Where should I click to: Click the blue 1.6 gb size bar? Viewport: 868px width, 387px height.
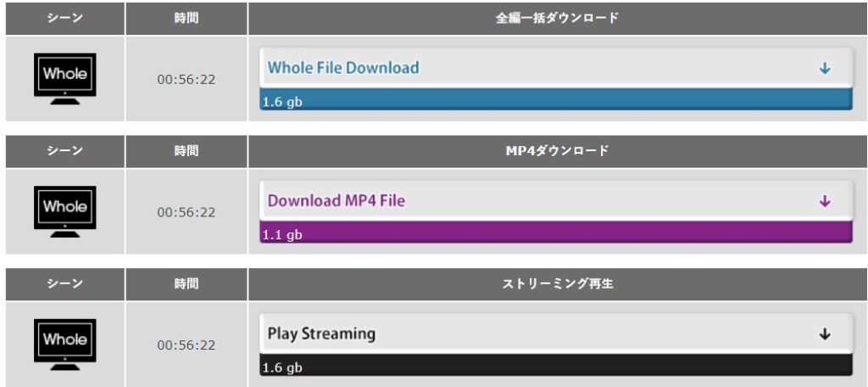coord(555,101)
